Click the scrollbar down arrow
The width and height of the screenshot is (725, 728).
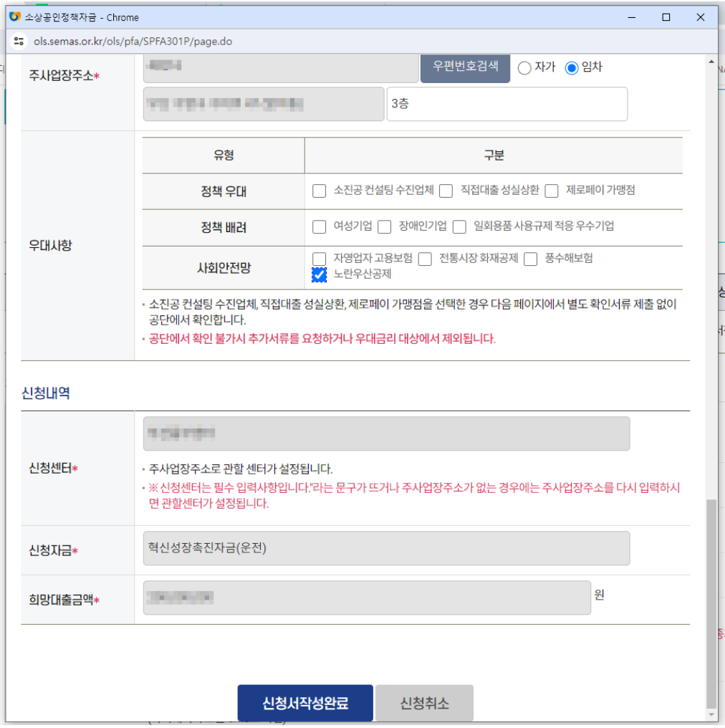coord(711,714)
